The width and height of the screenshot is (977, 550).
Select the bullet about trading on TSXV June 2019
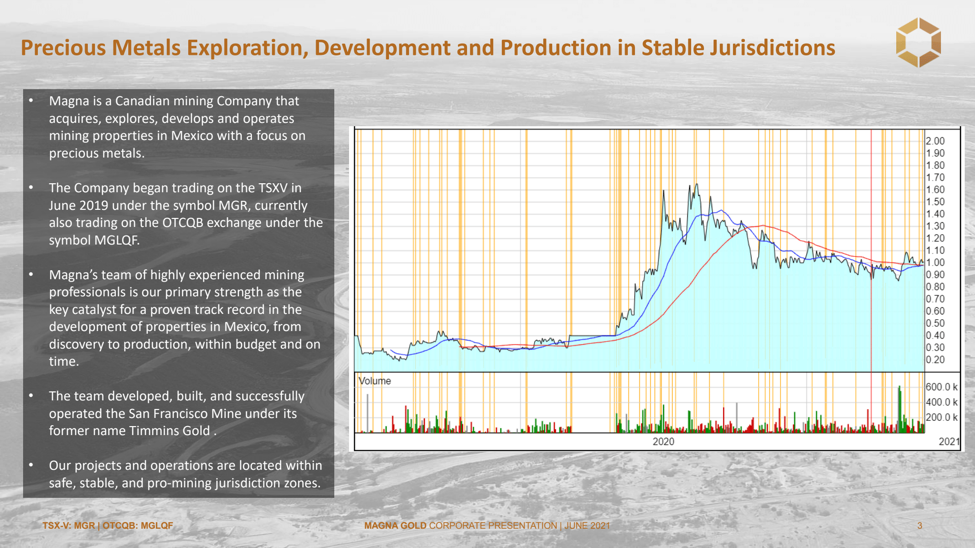185,214
